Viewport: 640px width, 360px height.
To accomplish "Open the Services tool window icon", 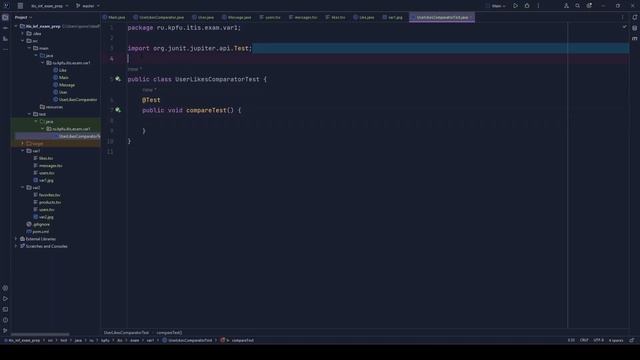I will (5, 288).
